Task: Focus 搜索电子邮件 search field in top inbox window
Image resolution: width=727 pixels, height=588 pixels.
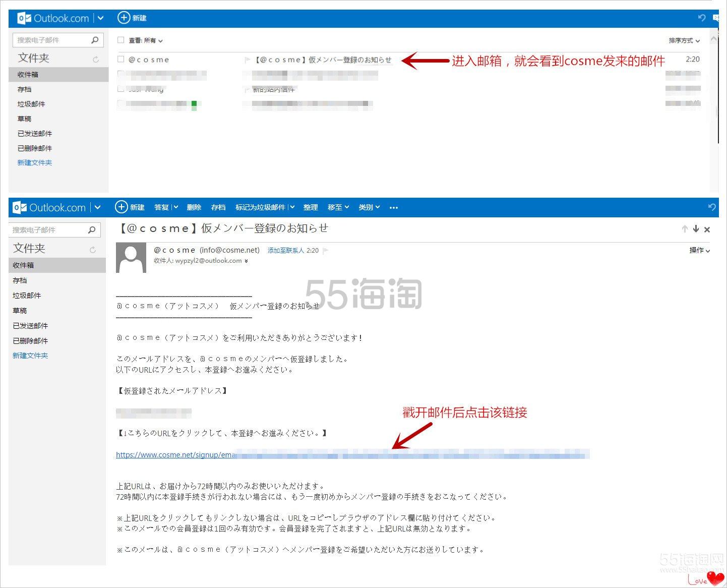Action: 58,40
